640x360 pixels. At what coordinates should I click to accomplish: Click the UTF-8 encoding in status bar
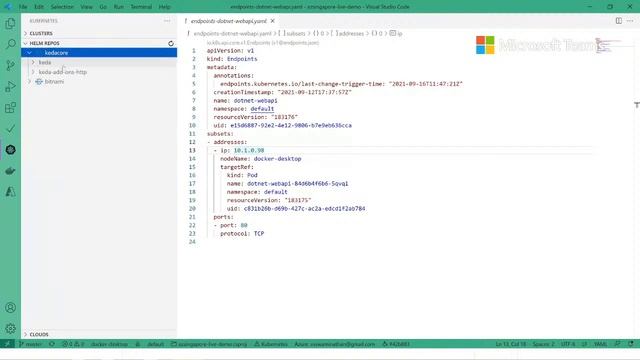tap(567, 344)
